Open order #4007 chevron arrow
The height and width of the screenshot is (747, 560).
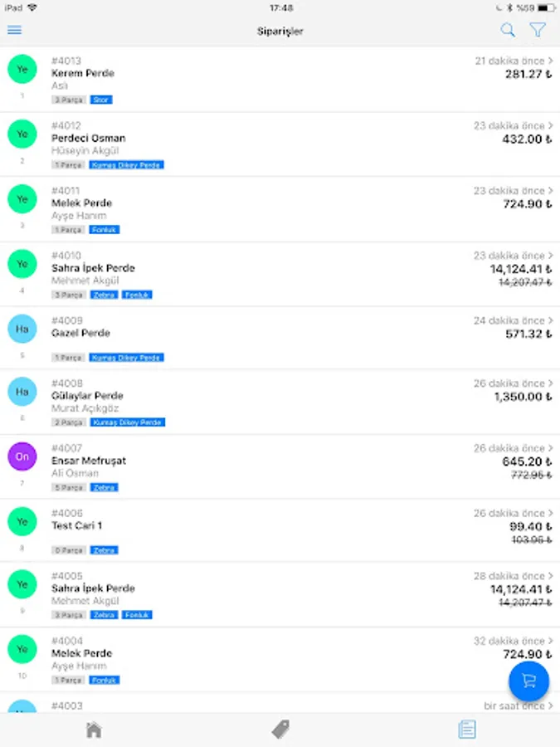551,448
